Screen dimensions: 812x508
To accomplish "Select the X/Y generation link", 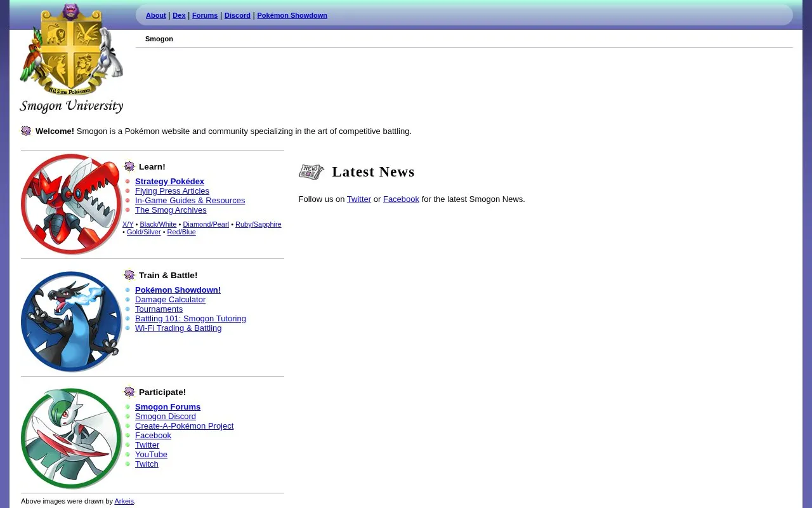I will [128, 224].
